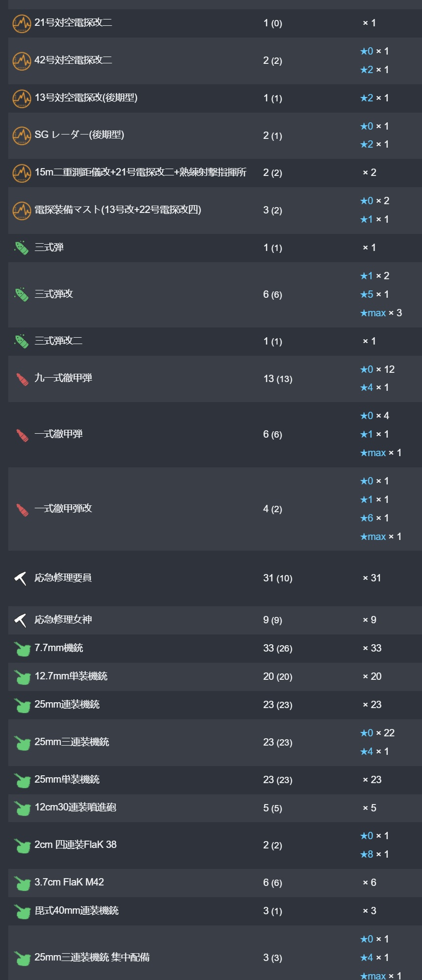Click ★6 × 1 entry of 一式徹甲弾改
This screenshot has height=980, width=422.
click(x=374, y=518)
